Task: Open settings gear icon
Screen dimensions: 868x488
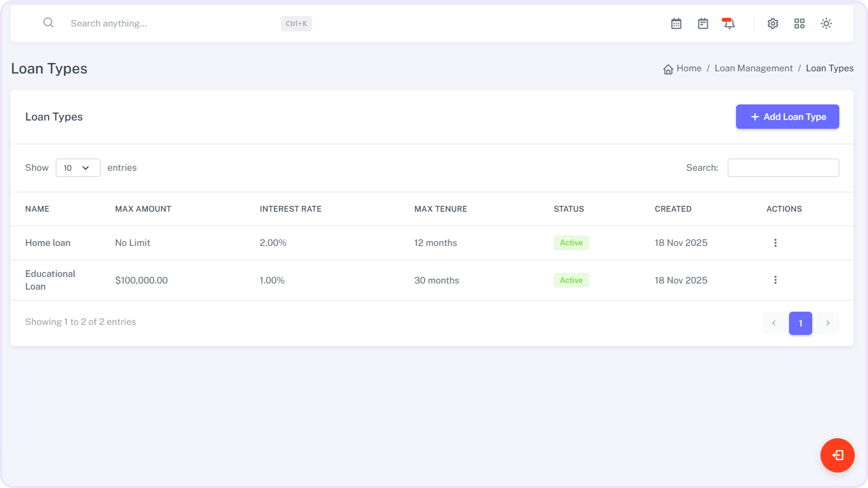Action: [x=772, y=24]
